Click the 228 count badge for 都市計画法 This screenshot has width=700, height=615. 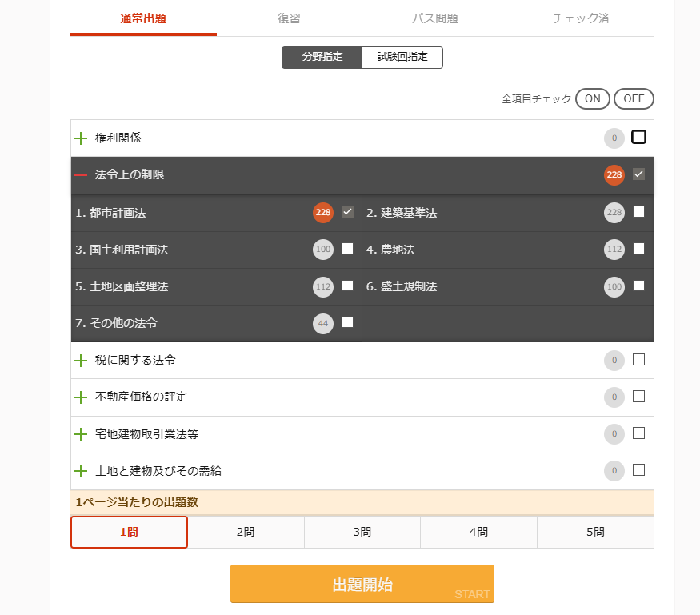pyautogui.click(x=323, y=213)
